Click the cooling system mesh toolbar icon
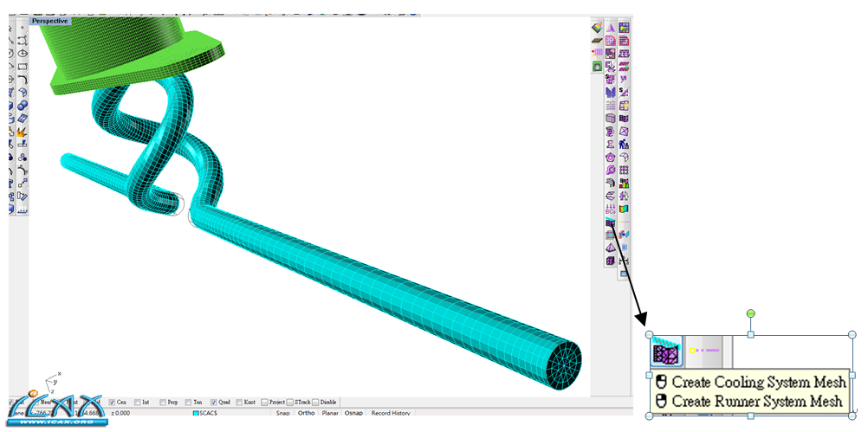Image resolution: width=868 pixels, height=432 pixels. [610, 222]
